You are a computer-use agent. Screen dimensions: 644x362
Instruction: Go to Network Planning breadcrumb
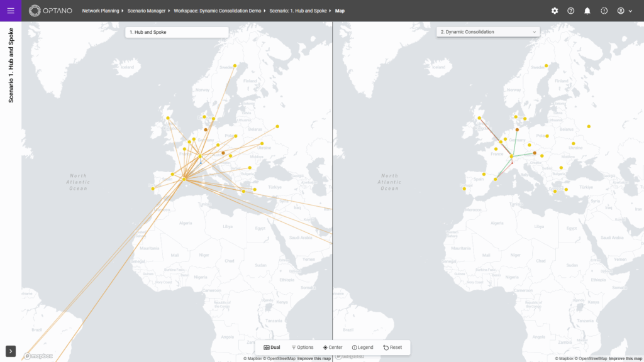101,11
